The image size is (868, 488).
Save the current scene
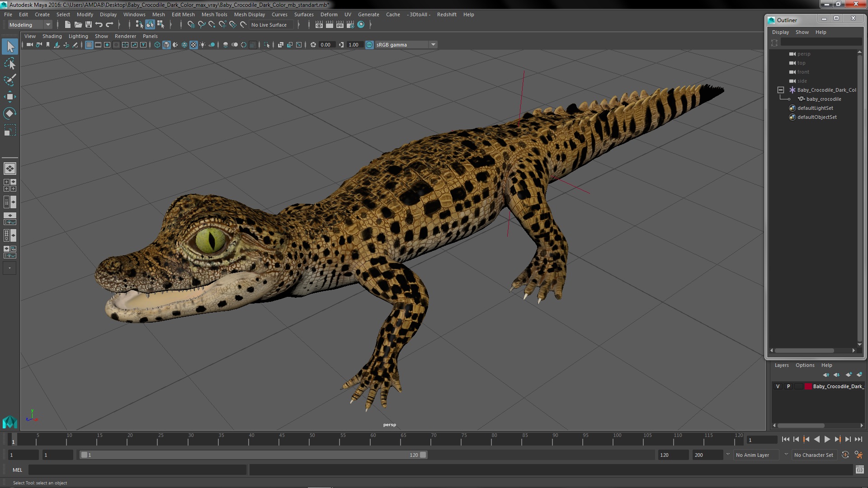point(89,25)
